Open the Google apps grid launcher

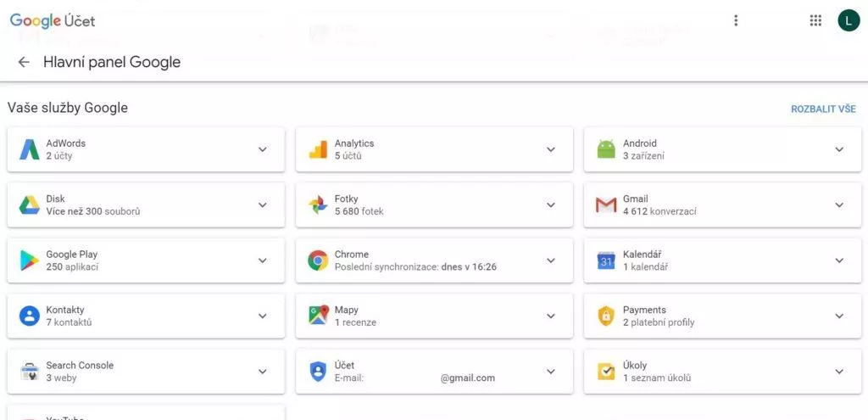(815, 20)
